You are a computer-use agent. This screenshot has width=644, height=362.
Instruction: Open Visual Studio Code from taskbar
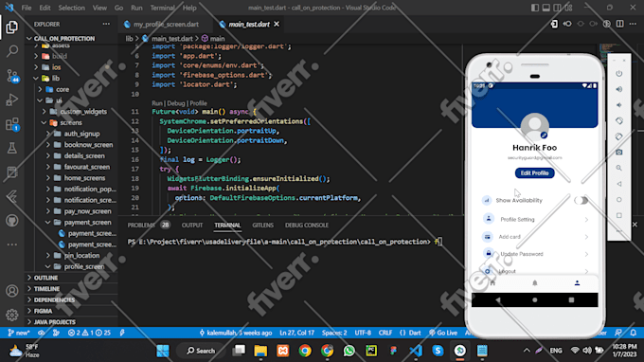tap(416, 351)
